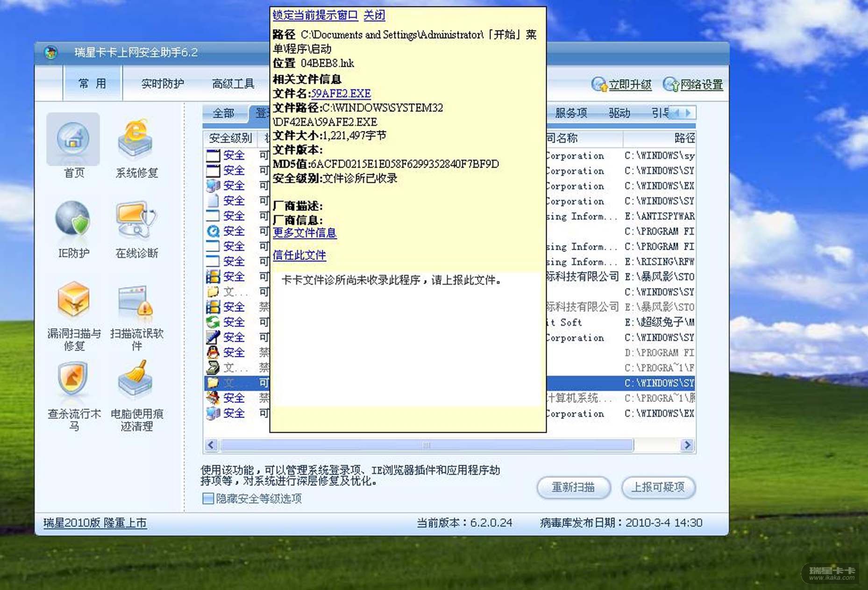Open the 电脑使用痕迹清理 broom cleanup icon
This screenshot has width=868, height=590.
click(x=135, y=379)
